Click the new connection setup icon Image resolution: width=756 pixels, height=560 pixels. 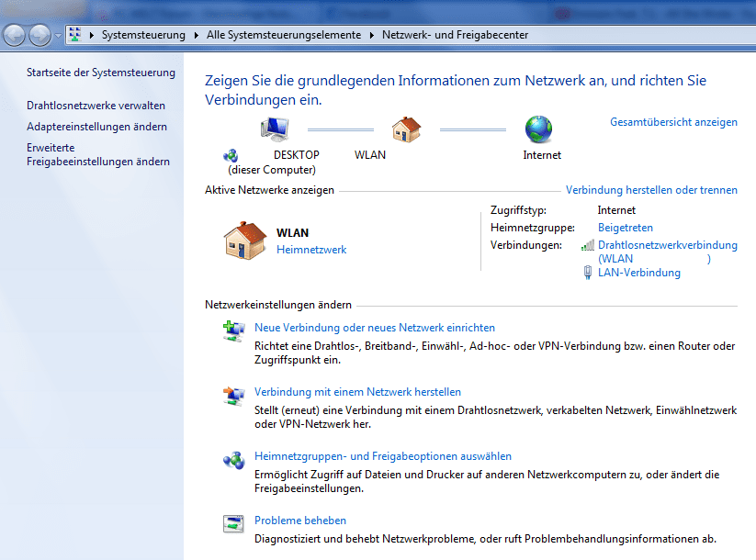234,331
